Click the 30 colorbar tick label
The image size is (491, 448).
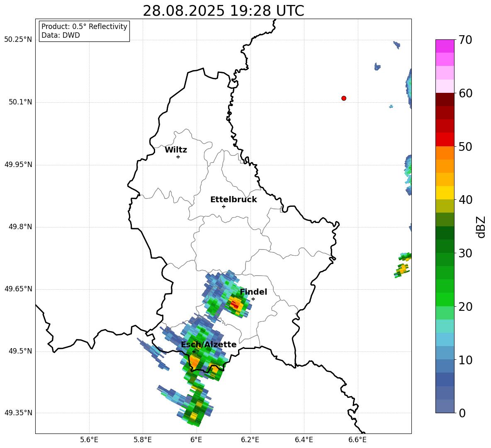pyautogui.click(x=465, y=253)
